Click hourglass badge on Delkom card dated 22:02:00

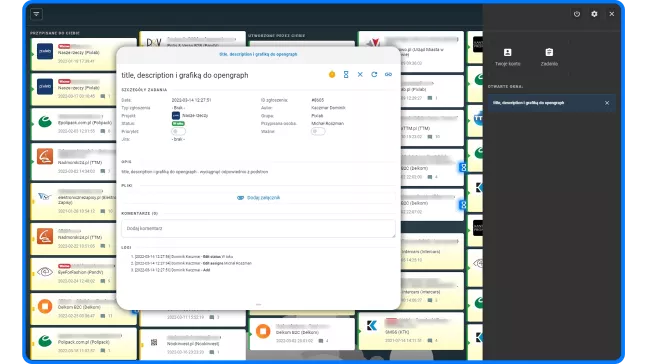click(x=463, y=167)
